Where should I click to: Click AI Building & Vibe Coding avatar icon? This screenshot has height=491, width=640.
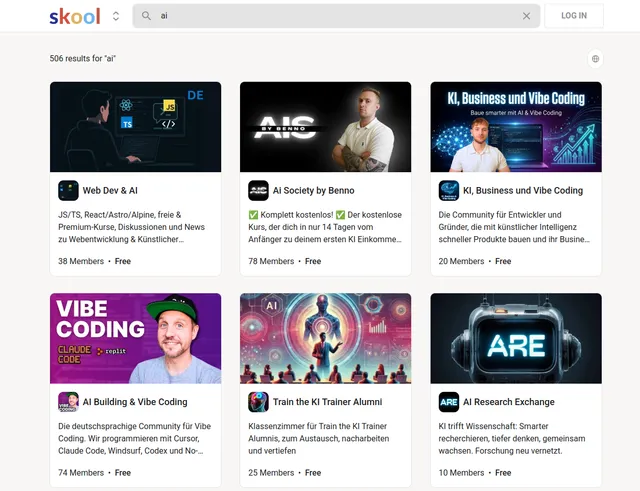click(x=68, y=402)
